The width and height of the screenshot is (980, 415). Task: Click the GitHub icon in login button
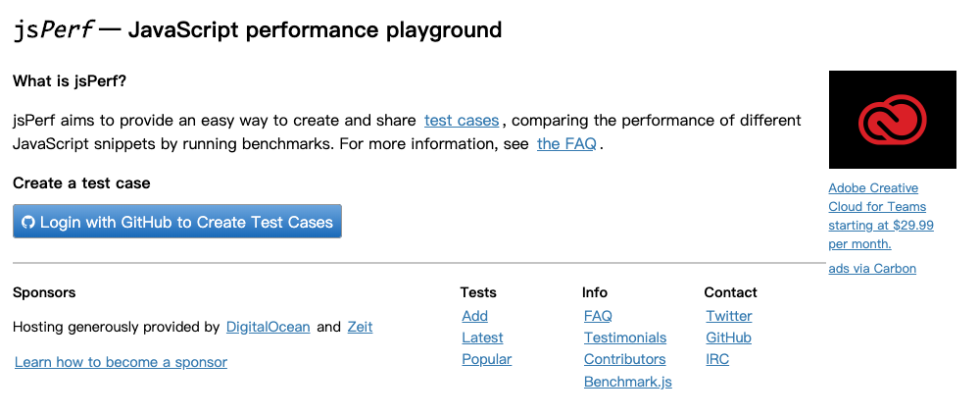click(28, 222)
